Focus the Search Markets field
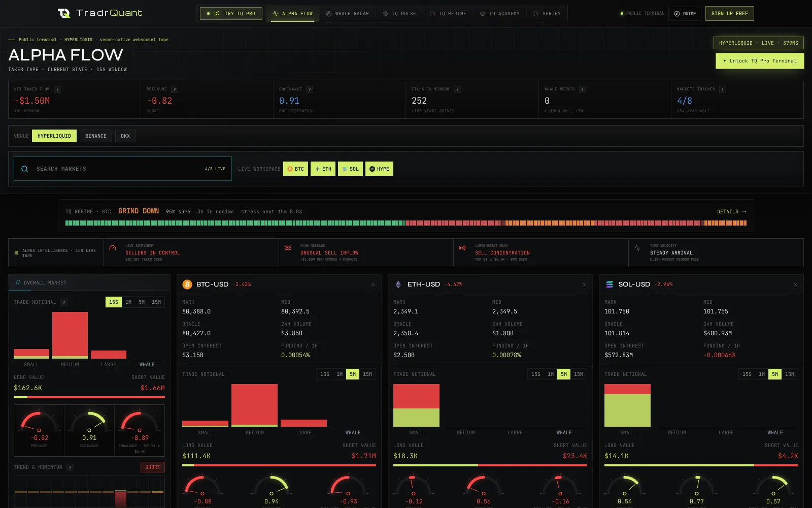The width and height of the screenshot is (812, 508). [123, 169]
